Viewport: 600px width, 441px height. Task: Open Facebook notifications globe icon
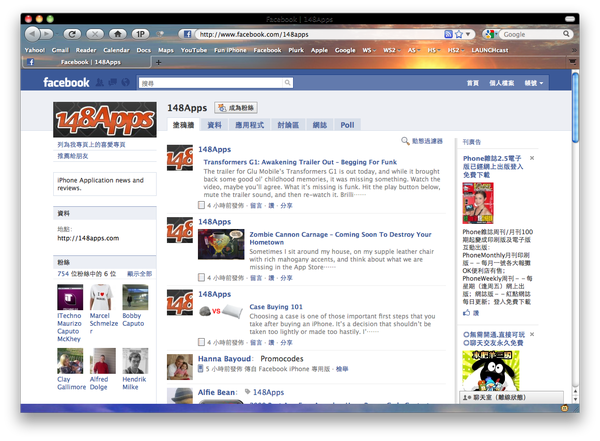point(125,82)
